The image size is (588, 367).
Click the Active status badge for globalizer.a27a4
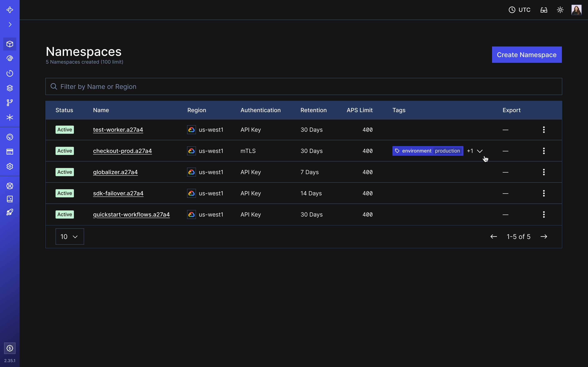point(64,172)
